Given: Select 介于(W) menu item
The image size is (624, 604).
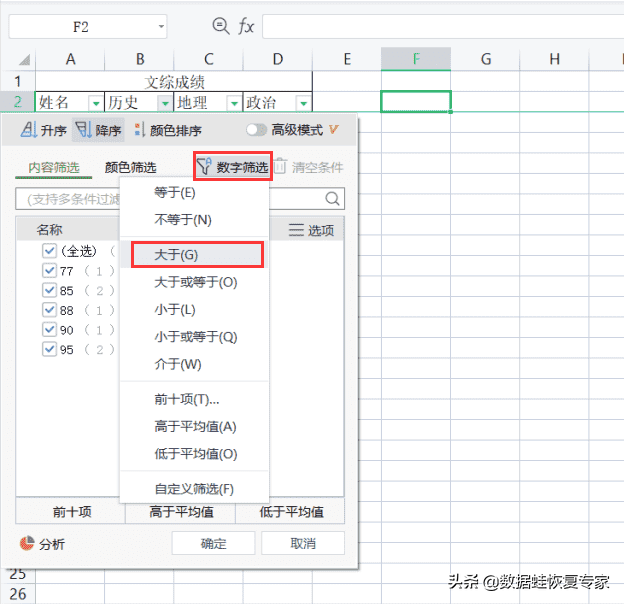Looking at the screenshot, I should (194, 364).
